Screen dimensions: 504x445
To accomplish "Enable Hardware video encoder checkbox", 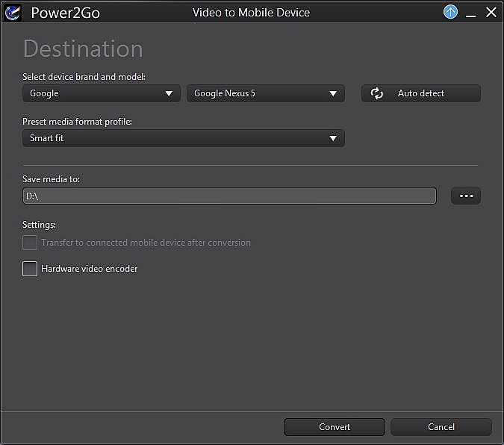I will pyautogui.click(x=30, y=269).
